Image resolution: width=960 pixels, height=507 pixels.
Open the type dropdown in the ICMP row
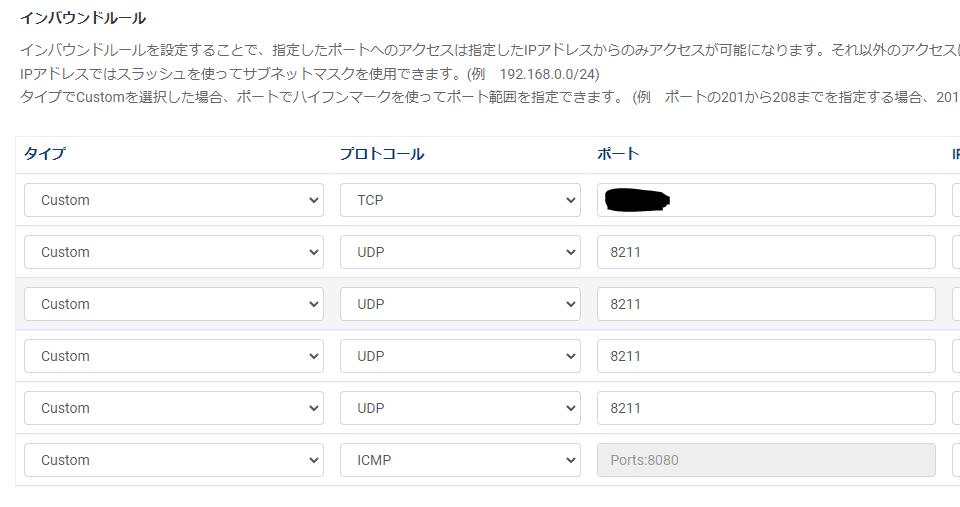174,460
